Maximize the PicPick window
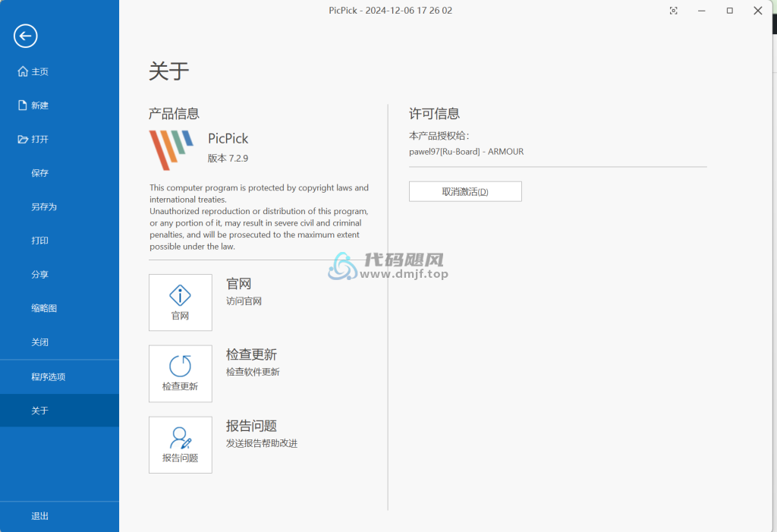 [729, 11]
